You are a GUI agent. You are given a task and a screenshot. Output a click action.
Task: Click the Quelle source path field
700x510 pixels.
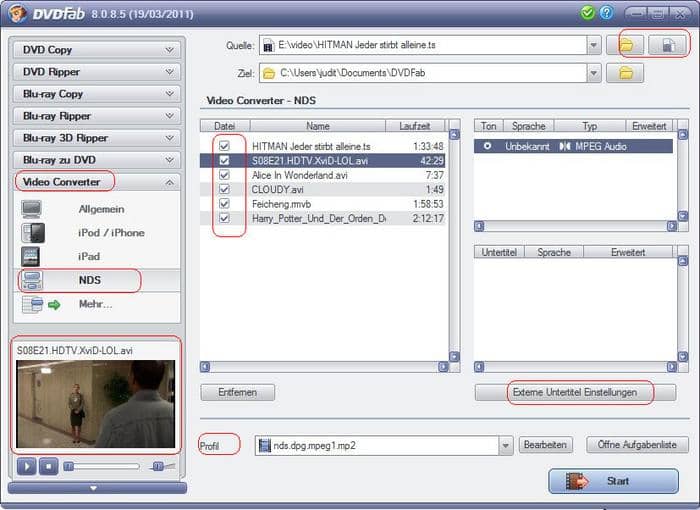pyautogui.click(x=423, y=45)
